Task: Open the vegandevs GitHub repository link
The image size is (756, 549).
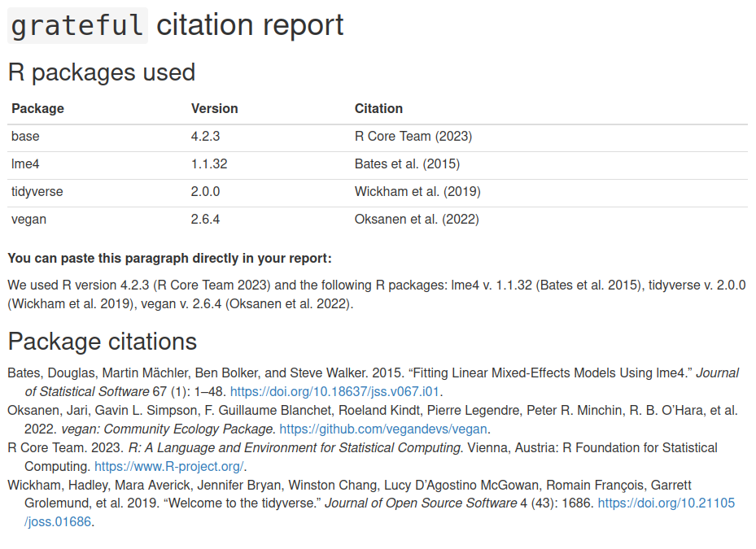Action: tap(383, 429)
